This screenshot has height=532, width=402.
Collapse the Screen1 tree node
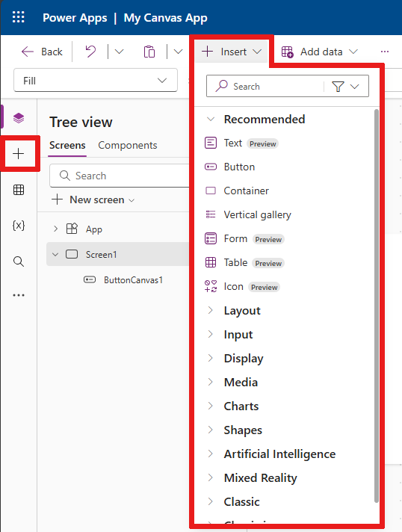pos(55,254)
